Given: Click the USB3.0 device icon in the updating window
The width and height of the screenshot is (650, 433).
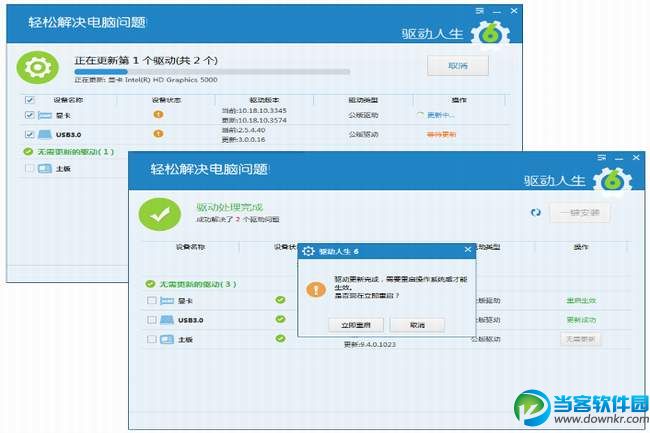Looking at the screenshot, I should pyautogui.click(x=45, y=134).
